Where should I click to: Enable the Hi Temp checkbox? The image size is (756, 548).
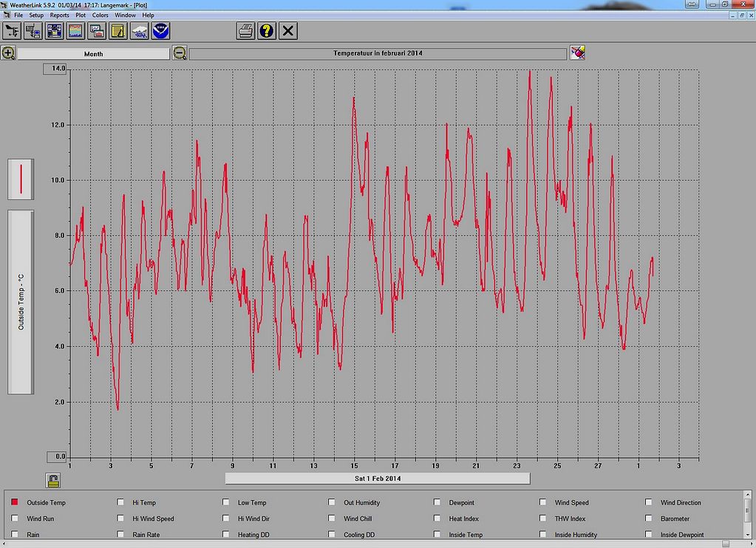pyautogui.click(x=120, y=502)
